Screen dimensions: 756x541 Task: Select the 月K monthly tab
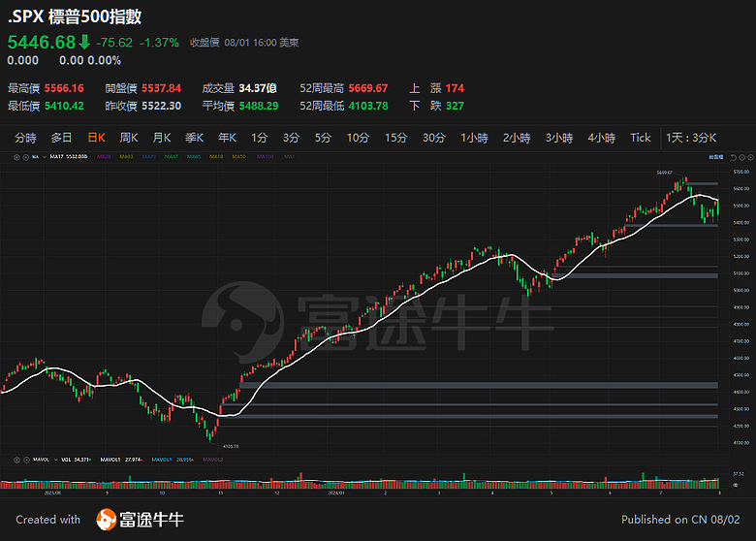coord(162,138)
